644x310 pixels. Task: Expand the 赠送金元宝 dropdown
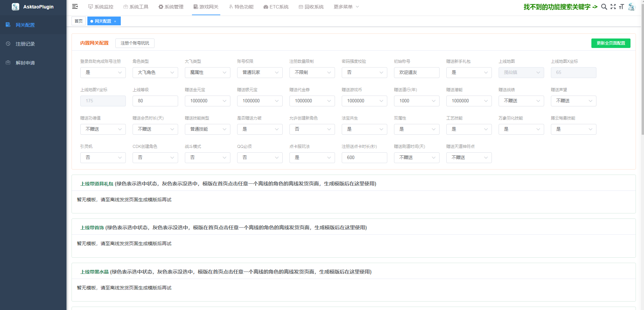207,101
